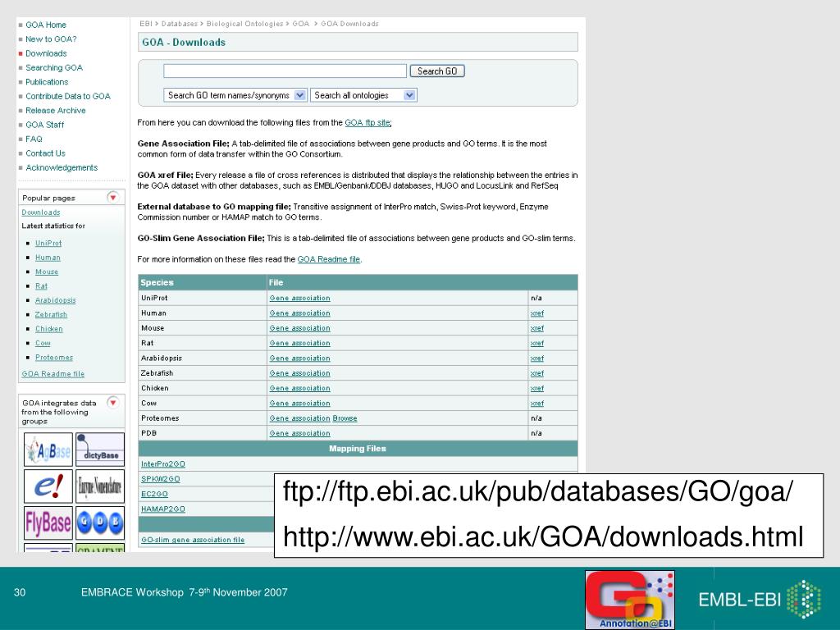The image size is (840, 630).
Task: Open New to GOA? sidebar item
Action: click(x=51, y=39)
